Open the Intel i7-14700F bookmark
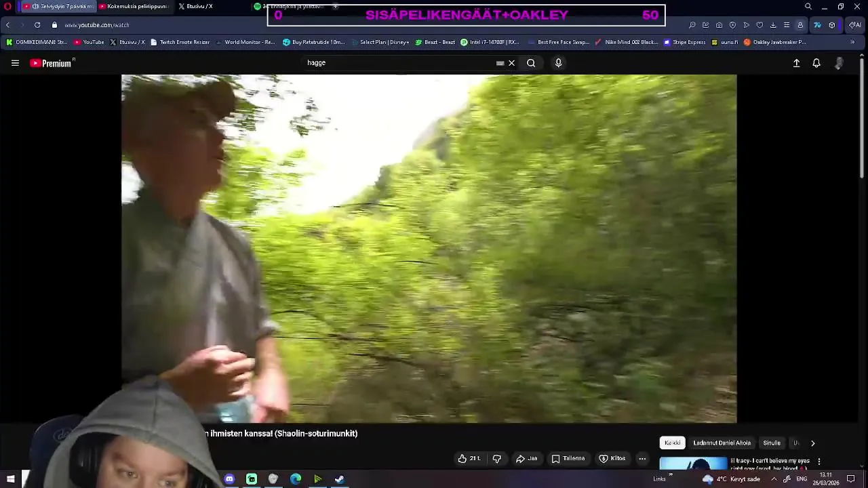 489,42
